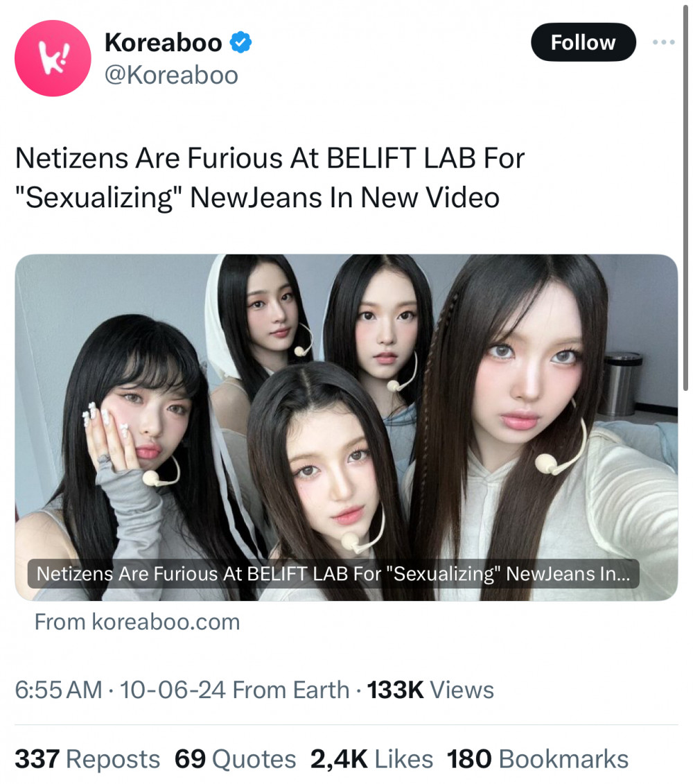This screenshot has height=784, width=693.
Task: View the 133K Views analytics
Action: coord(430,690)
